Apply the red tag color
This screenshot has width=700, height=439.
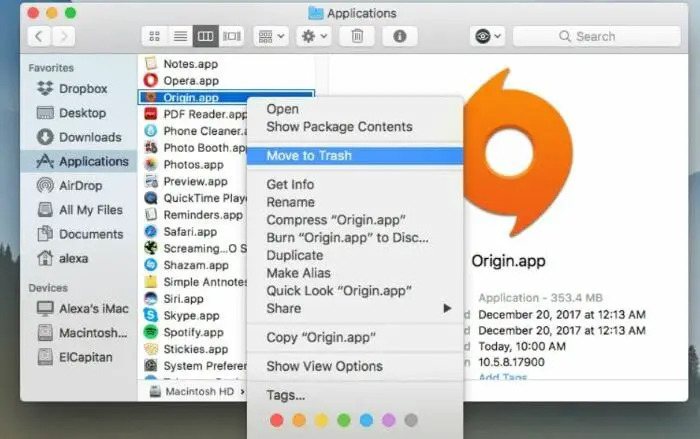(x=277, y=420)
